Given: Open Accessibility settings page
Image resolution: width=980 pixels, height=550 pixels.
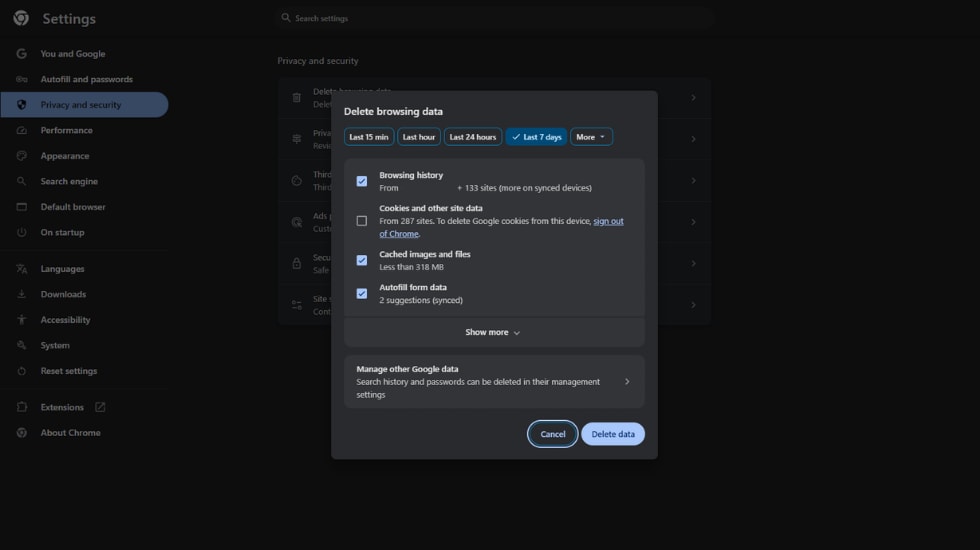Looking at the screenshot, I should coord(84,319).
